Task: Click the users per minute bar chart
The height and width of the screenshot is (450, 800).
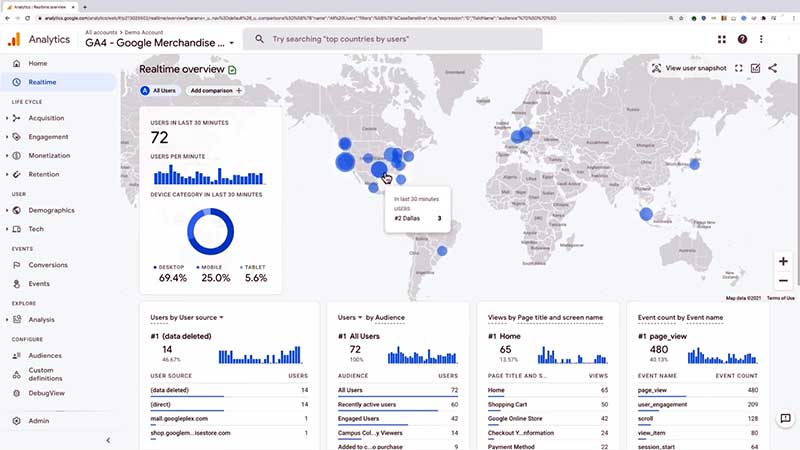Action: pyautogui.click(x=209, y=174)
